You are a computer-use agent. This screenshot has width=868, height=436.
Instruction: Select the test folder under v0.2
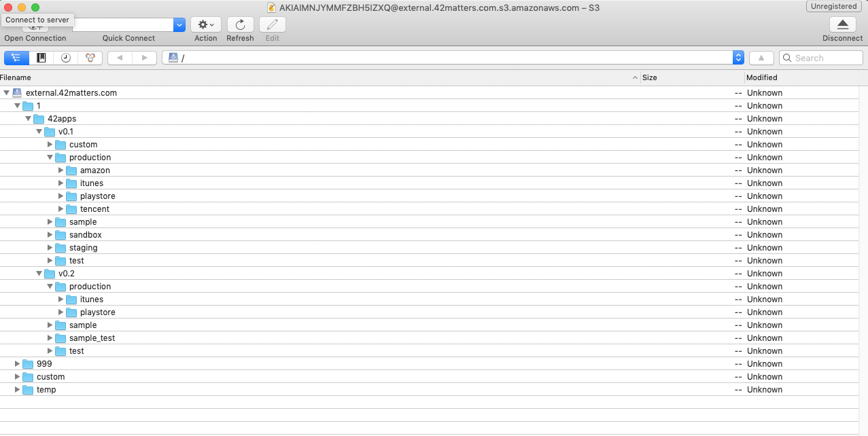[x=77, y=351]
